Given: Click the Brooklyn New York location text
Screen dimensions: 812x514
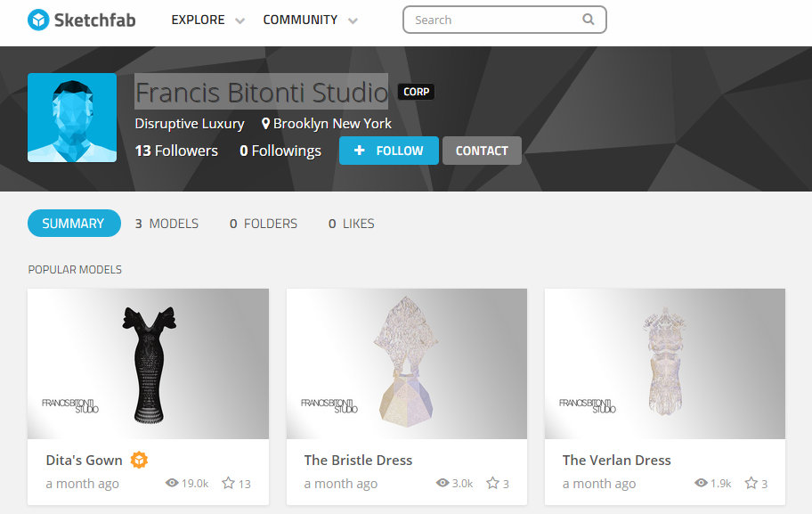Looking at the screenshot, I should [332, 123].
